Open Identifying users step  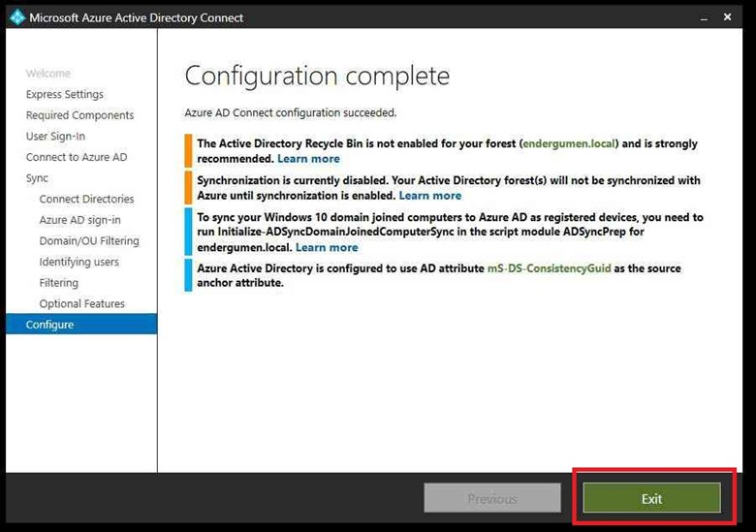click(x=79, y=262)
